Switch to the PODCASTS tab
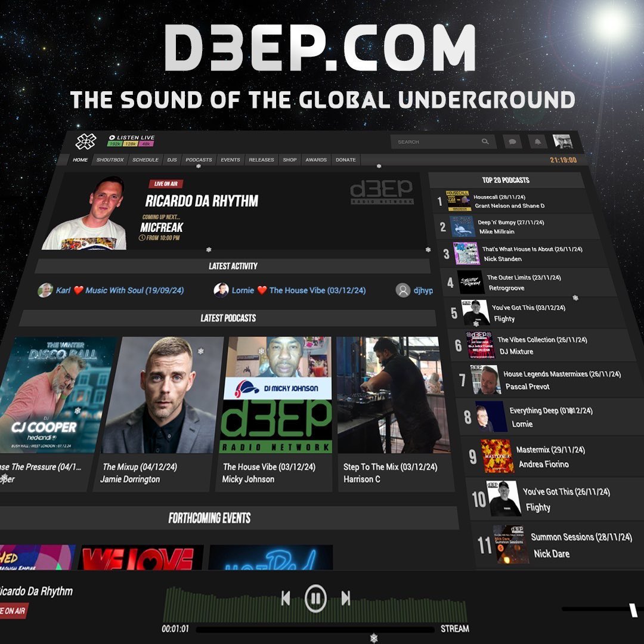The height and width of the screenshot is (644, 644). (x=198, y=160)
